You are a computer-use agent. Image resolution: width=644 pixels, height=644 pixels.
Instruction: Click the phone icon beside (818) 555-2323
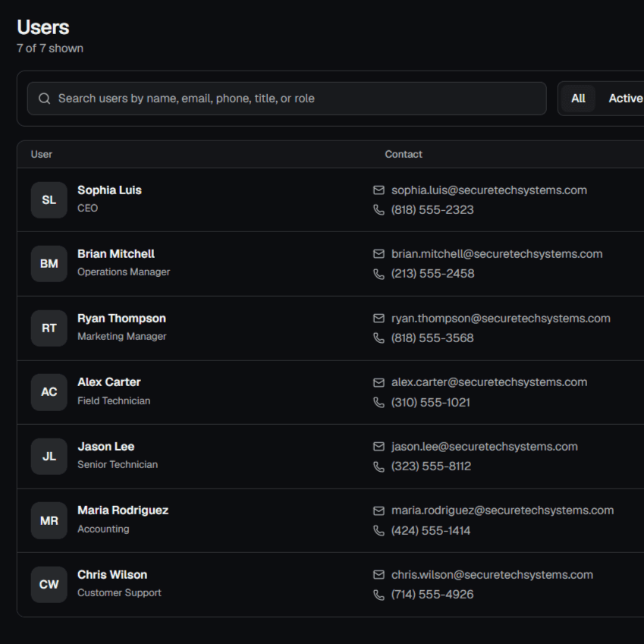point(379,210)
